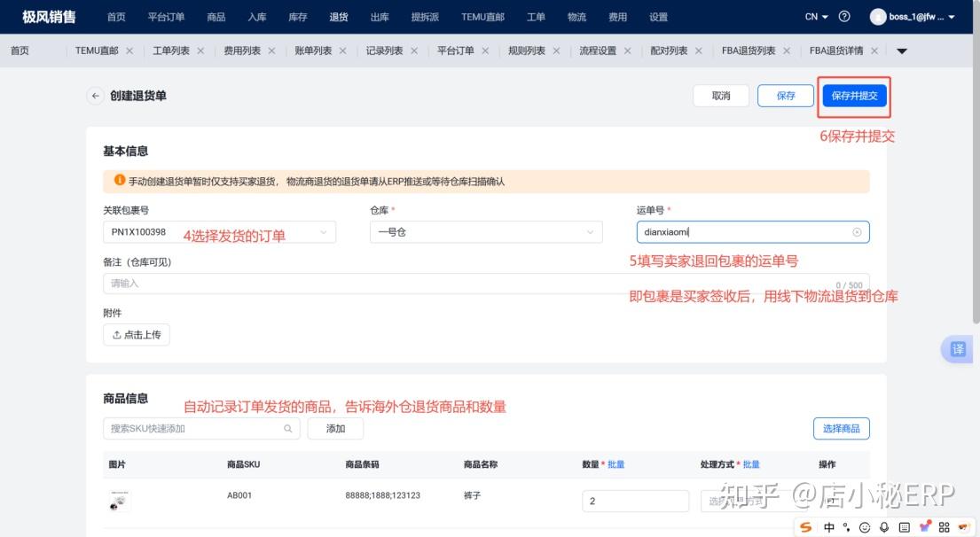
Task: Open the 提拆派 top menu
Action: coord(425,17)
